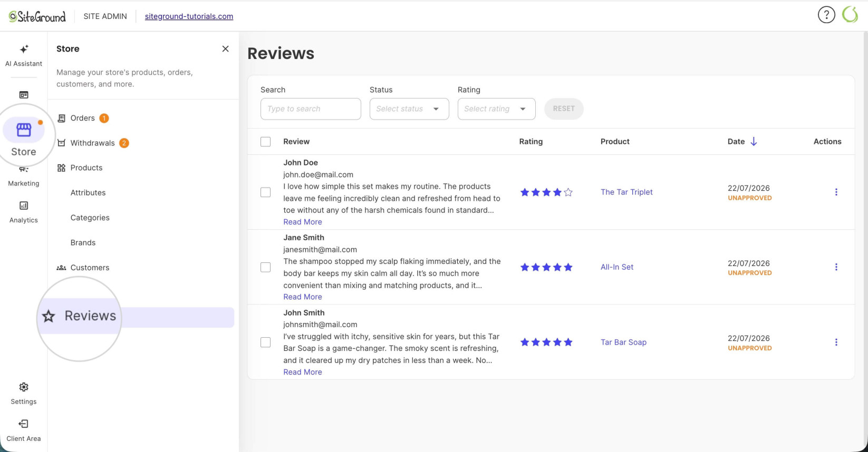
Task: Click the Reviews star icon
Action: coord(49,316)
